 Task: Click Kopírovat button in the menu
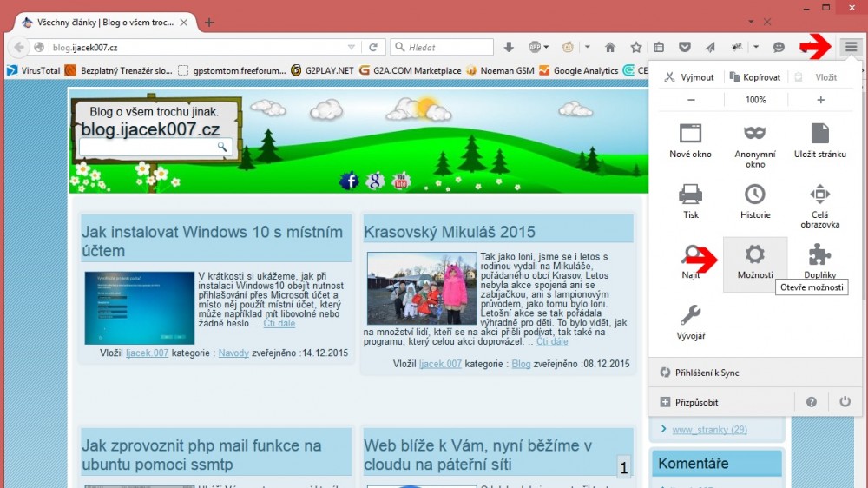click(754, 77)
